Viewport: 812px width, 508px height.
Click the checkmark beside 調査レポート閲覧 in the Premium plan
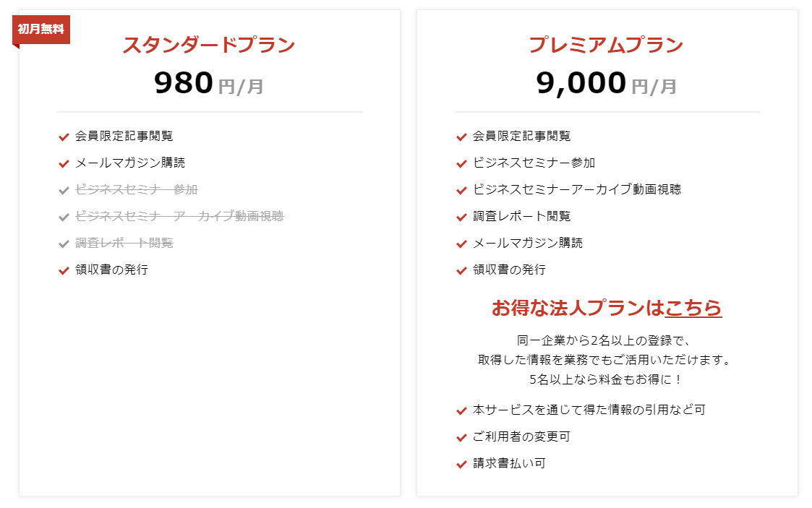[461, 217]
